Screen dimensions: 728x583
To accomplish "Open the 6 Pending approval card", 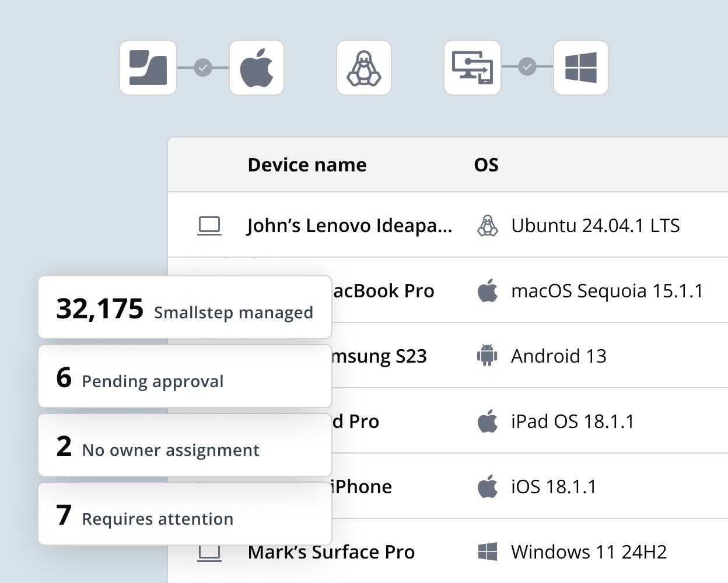I will pyautogui.click(x=184, y=376).
